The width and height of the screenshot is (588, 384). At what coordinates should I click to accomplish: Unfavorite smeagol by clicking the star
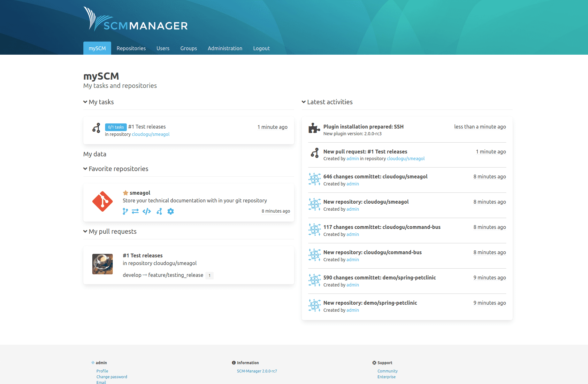click(x=125, y=192)
